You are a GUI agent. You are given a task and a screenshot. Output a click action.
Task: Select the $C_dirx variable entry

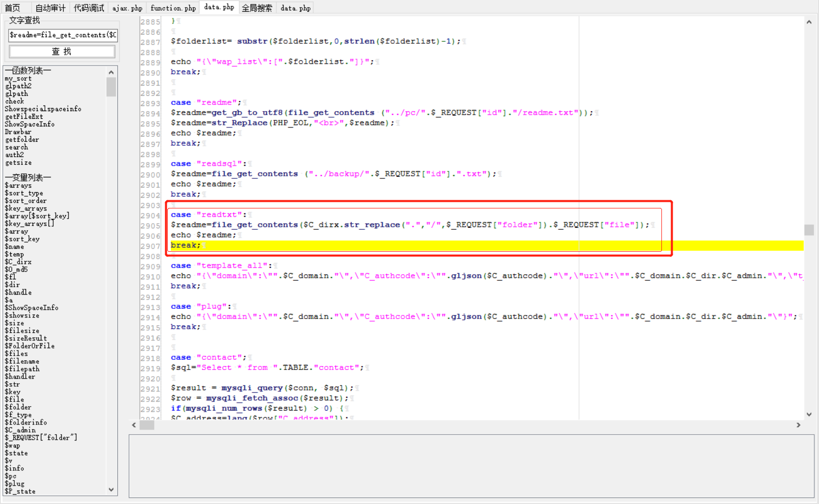pyautogui.click(x=18, y=261)
